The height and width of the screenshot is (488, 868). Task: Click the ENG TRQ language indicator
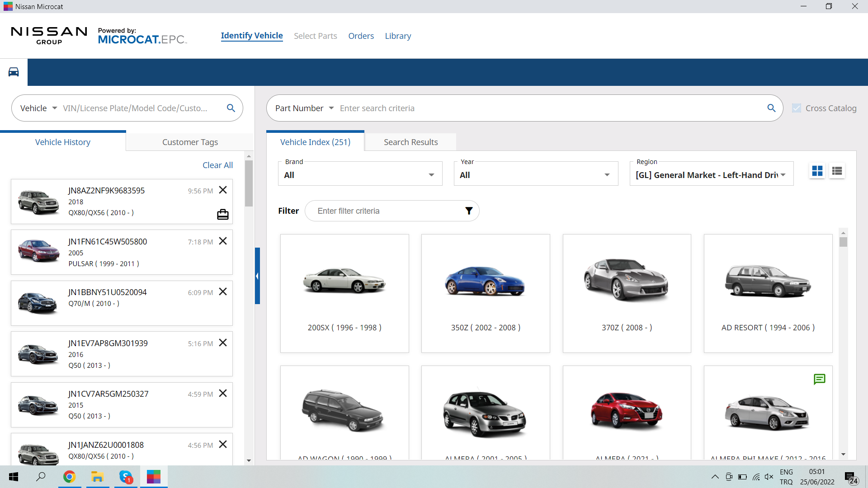click(x=786, y=477)
